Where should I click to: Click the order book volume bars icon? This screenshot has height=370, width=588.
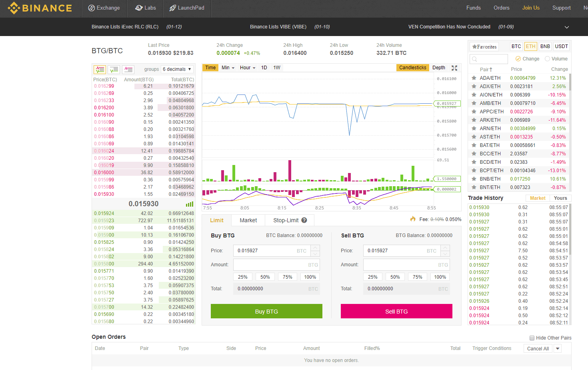(x=190, y=204)
